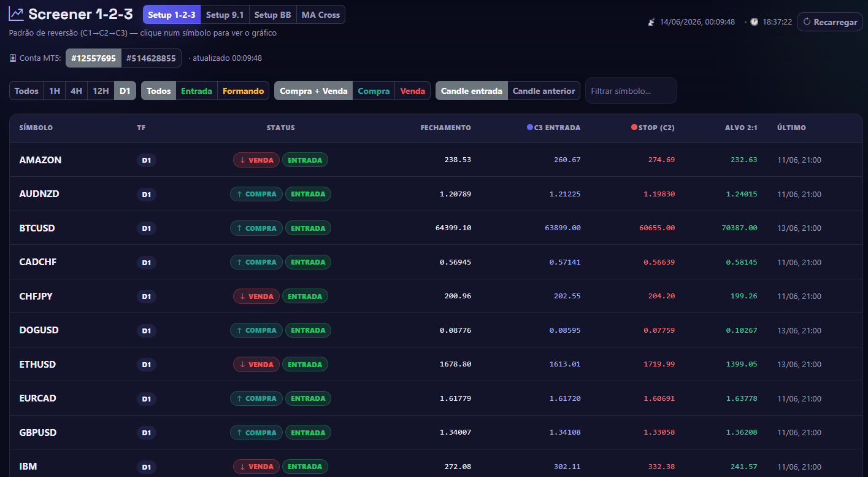868x477 pixels.
Task: Open the AUDNZD symbol chart
Action: click(39, 194)
